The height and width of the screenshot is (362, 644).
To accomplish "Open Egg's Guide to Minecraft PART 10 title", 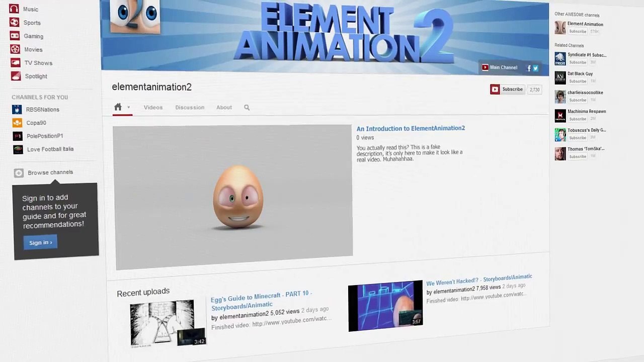I will click(x=261, y=300).
